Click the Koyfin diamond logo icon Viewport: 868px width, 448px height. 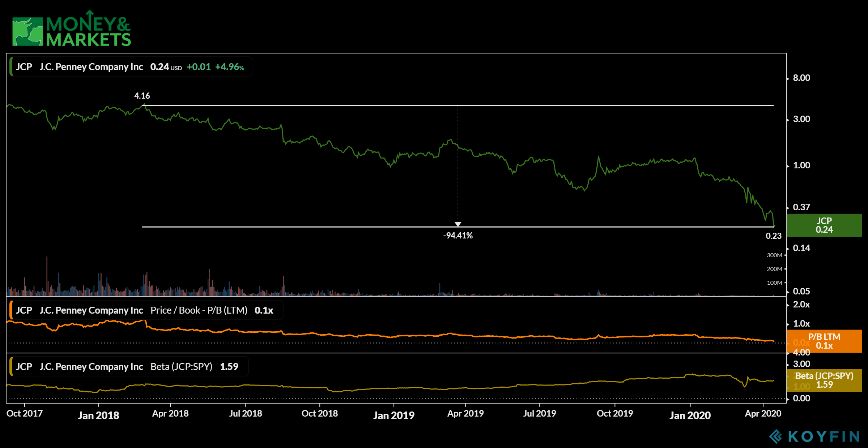775,436
